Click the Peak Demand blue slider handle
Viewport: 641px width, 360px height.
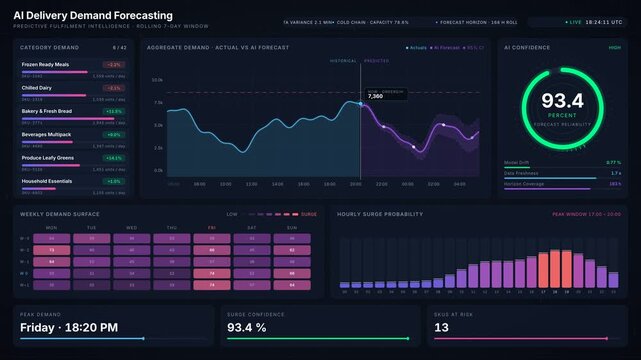[x=143, y=338]
